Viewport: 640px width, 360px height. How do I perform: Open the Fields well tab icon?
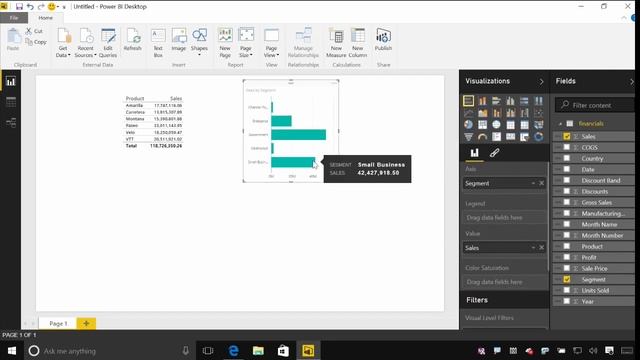pyautogui.click(x=474, y=153)
